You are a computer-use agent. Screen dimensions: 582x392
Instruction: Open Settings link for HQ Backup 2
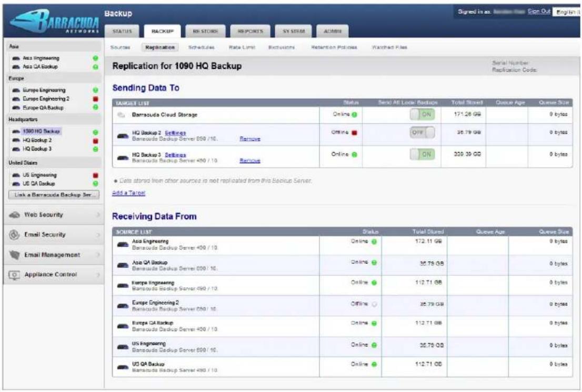175,133
